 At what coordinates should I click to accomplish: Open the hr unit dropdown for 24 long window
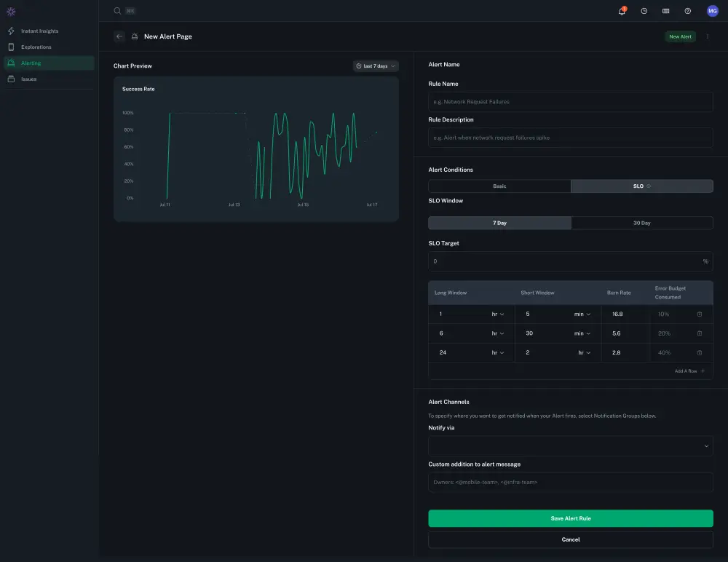499,352
